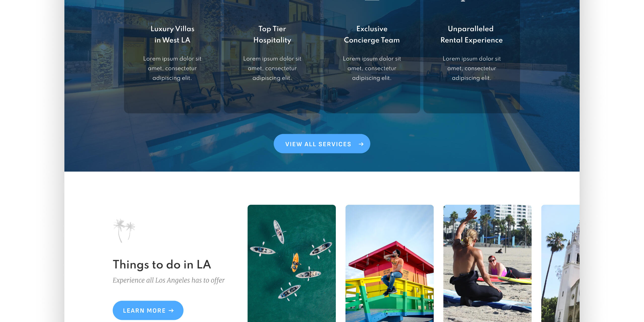
Task: Click the Rental Experience card description text
Action: point(471,68)
